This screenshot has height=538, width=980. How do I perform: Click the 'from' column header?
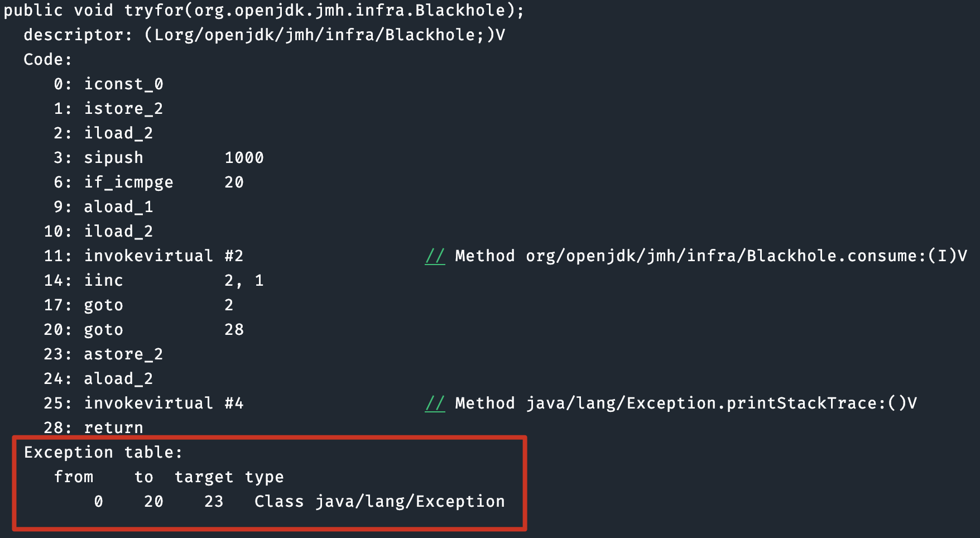pos(74,477)
